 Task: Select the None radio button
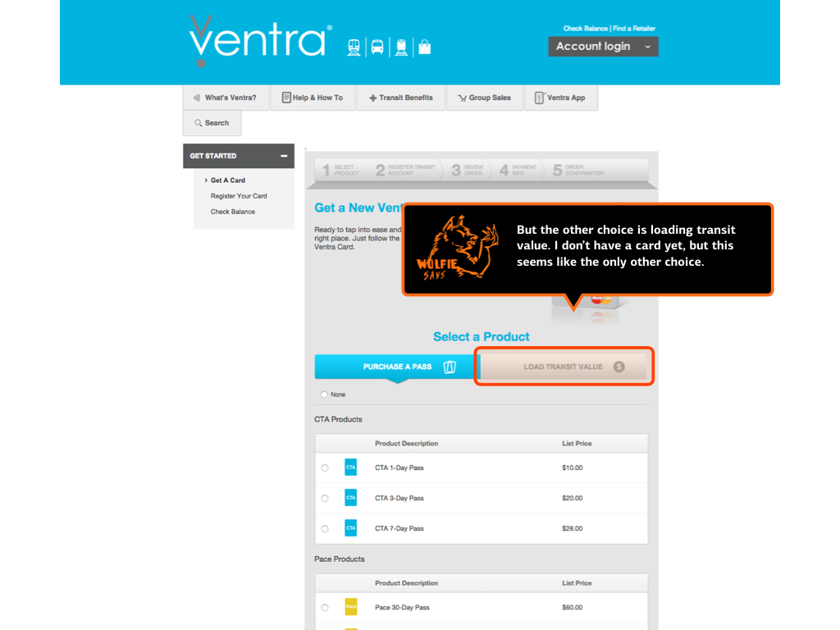click(324, 395)
